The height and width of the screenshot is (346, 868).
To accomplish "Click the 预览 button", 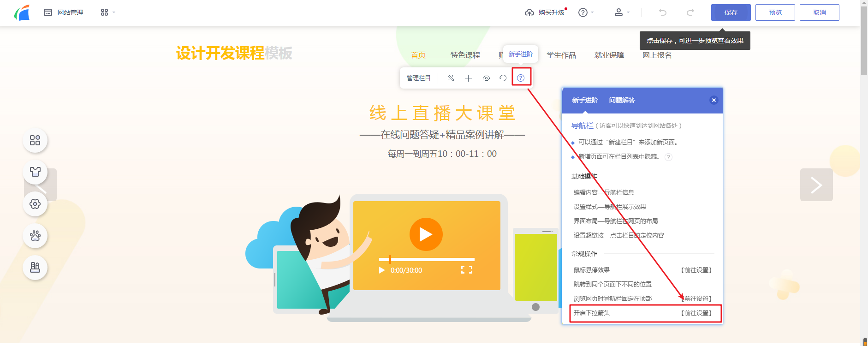I will (775, 12).
